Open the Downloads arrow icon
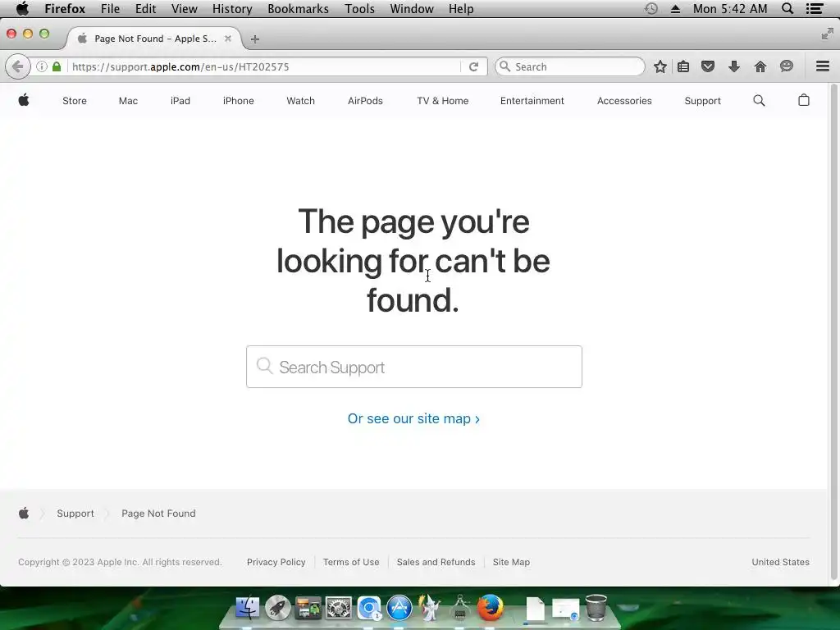Image resolution: width=840 pixels, height=630 pixels. coord(734,67)
